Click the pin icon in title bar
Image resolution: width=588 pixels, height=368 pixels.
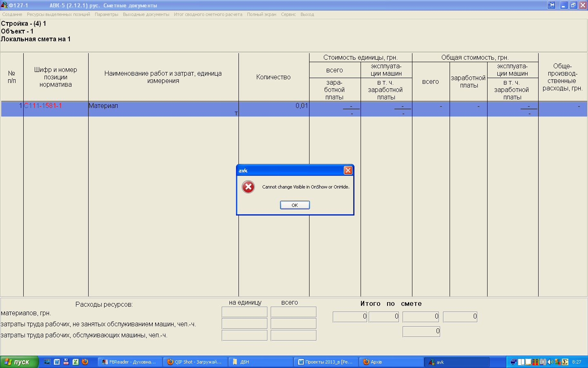click(x=552, y=5)
